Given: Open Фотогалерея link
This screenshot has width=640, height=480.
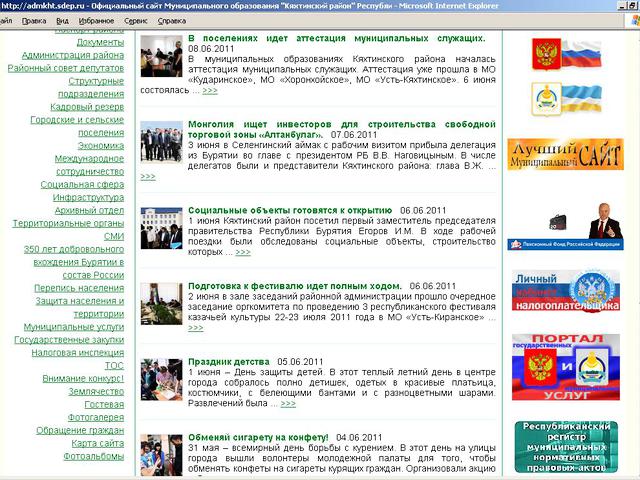Looking at the screenshot, I should point(96,418).
